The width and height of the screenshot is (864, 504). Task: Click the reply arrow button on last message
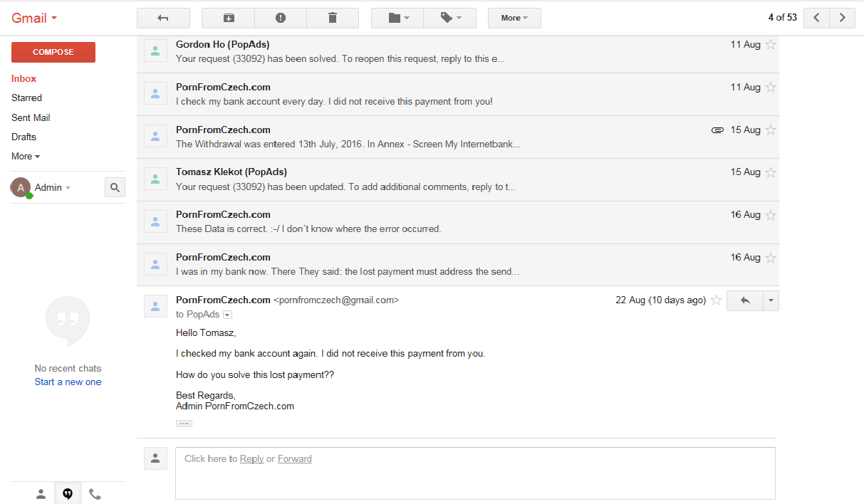click(x=745, y=300)
